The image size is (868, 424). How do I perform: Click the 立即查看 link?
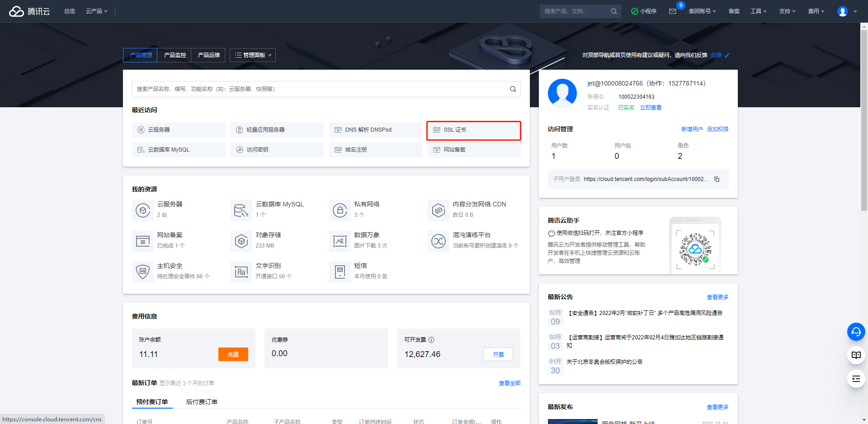tap(651, 108)
